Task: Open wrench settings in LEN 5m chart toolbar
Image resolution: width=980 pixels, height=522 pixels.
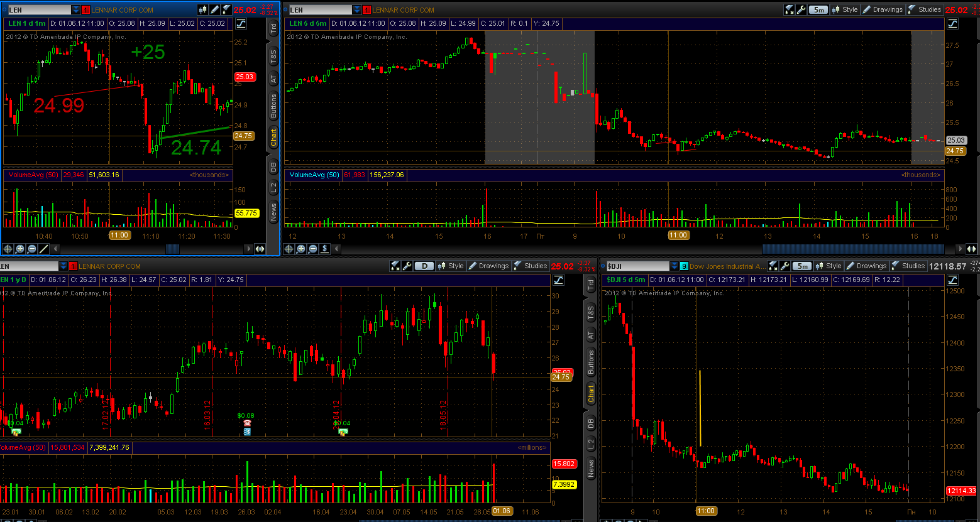Action: pyautogui.click(x=800, y=9)
